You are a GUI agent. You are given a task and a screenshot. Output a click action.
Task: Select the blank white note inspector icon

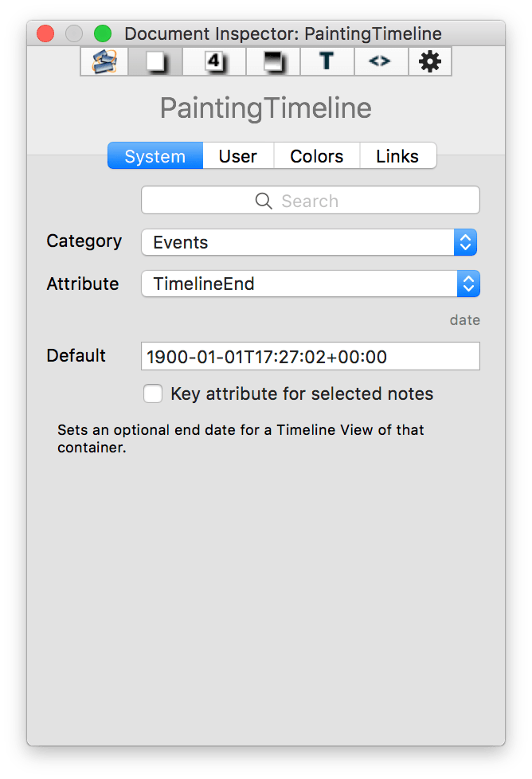point(155,61)
